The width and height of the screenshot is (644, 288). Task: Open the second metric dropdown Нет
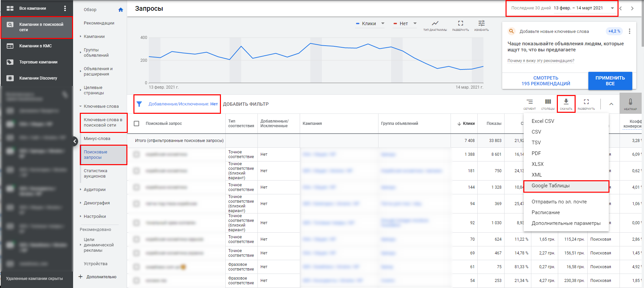[405, 23]
